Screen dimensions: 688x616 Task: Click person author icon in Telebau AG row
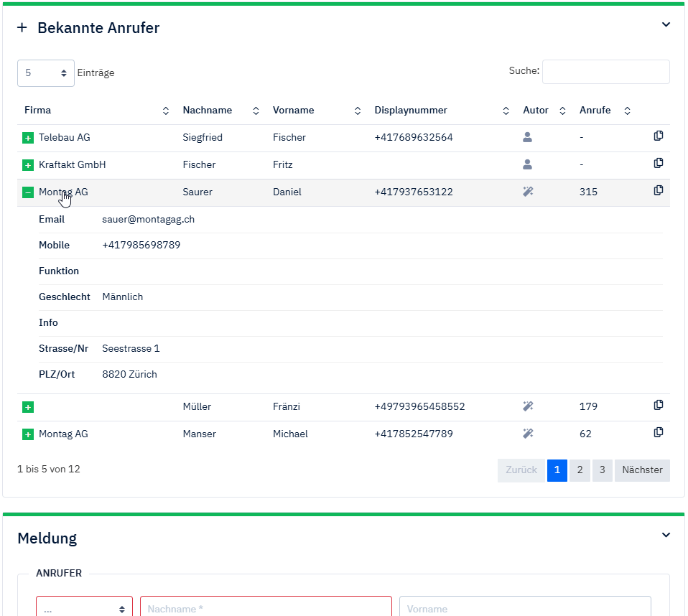(528, 137)
